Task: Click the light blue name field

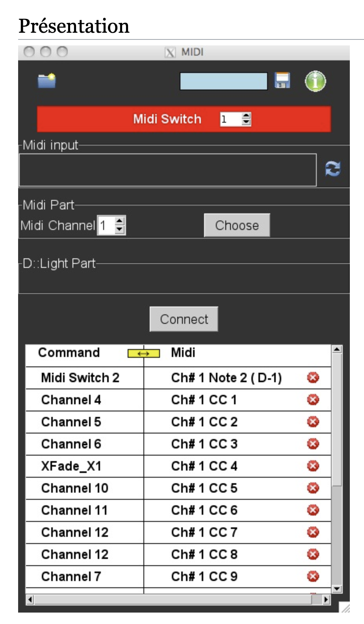Action: [x=223, y=81]
